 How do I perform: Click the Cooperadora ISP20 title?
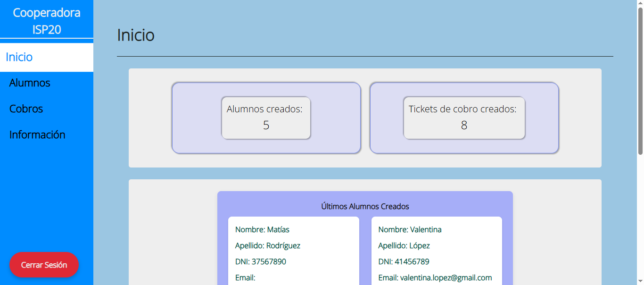tap(47, 21)
